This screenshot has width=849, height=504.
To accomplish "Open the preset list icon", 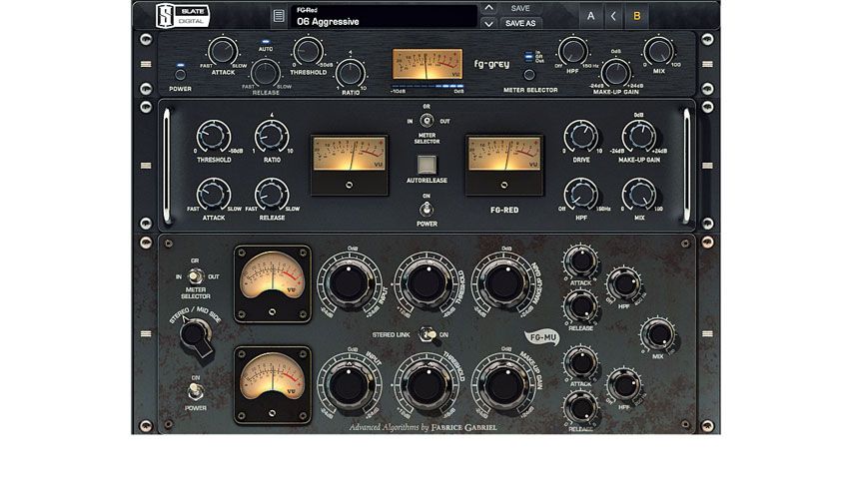I will coord(279,16).
